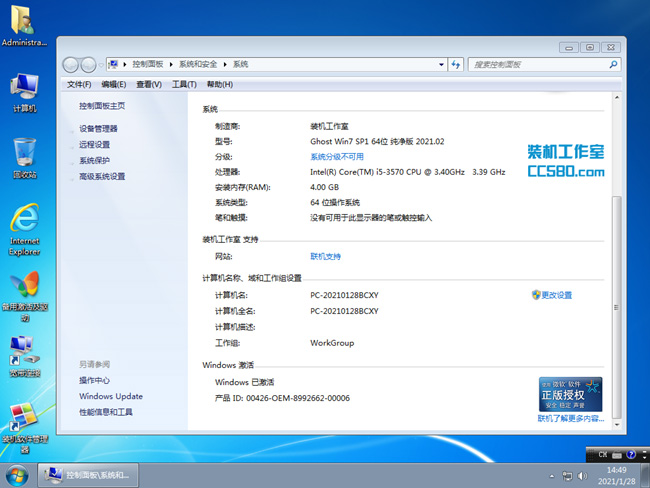This screenshot has width=650, height=488.
Task: Expand the arrow after 控制面板 breadcrumb
Action: (x=171, y=64)
